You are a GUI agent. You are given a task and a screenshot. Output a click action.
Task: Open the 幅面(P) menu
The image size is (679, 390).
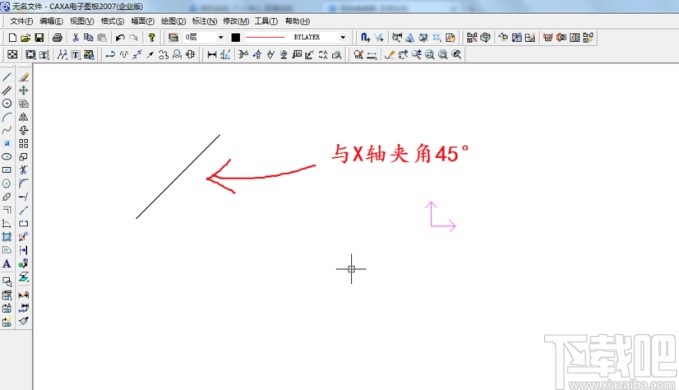tap(142, 21)
